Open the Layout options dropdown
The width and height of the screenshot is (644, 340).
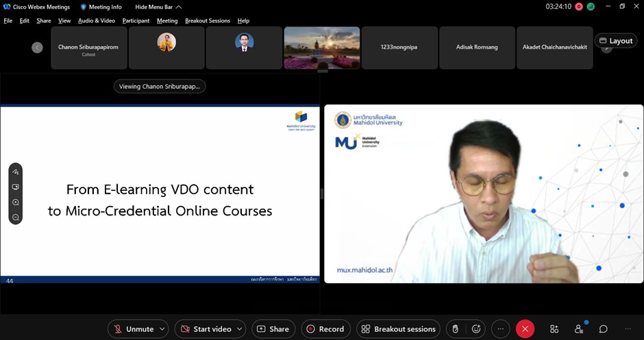click(616, 41)
